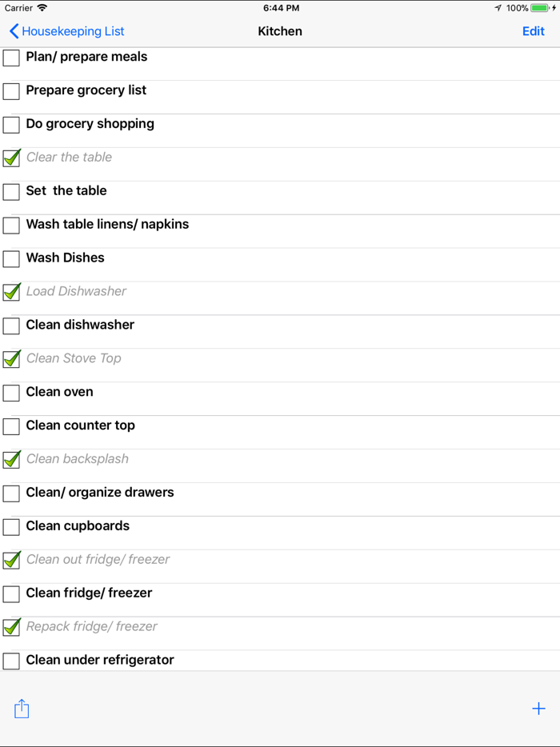Image resolution: width=560 pixels, height=747 pixels.
Task: Tap the plus icon to add an item
Action: 538,709
